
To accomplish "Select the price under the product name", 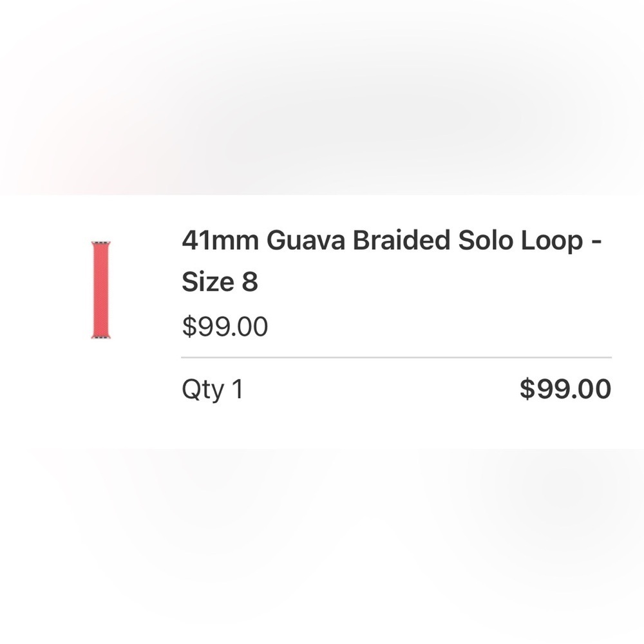I will (223, 327).
